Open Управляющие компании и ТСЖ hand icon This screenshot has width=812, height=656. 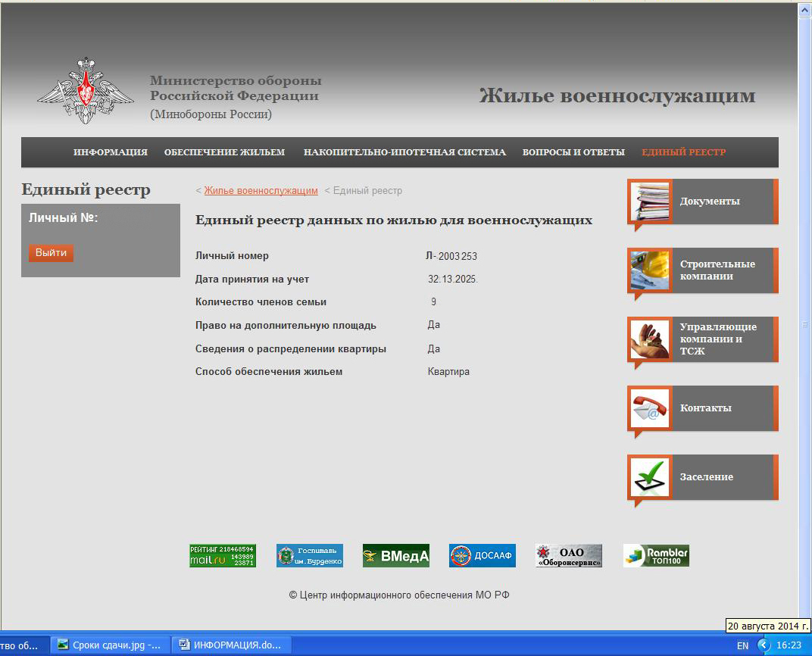pyautogui.click(x=651, y=339)
